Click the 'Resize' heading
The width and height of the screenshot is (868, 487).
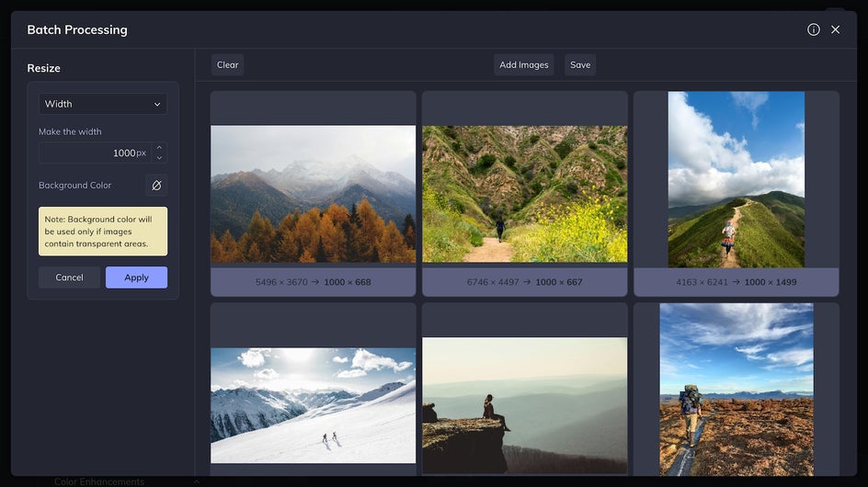(44, 68)
